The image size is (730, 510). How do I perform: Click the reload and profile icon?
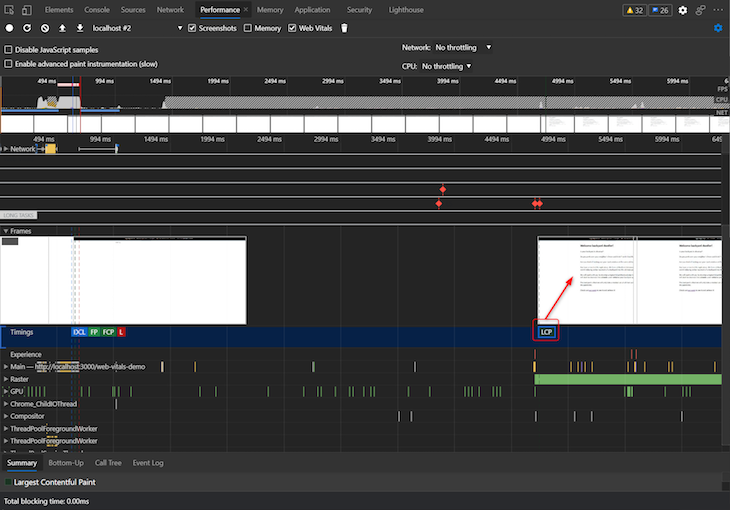click(x=27, y=28)
